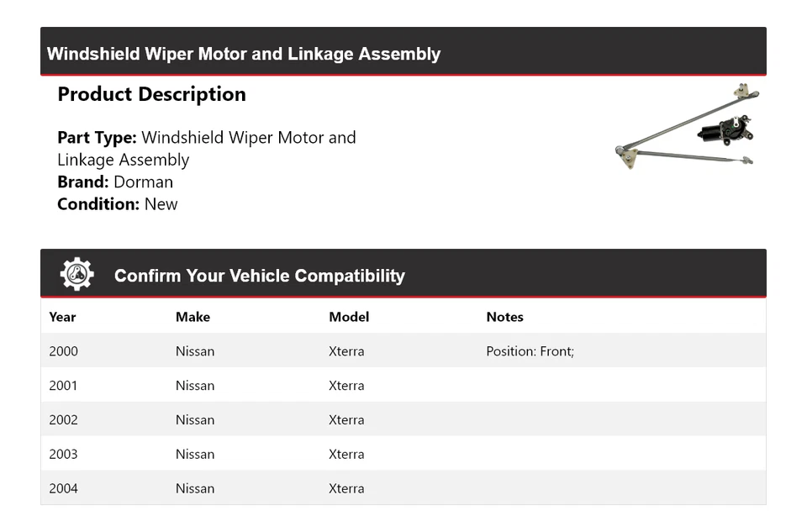Click the Windshield Wiper Motor header title
Screen dimensions: 807x532
tap(244, 54)
